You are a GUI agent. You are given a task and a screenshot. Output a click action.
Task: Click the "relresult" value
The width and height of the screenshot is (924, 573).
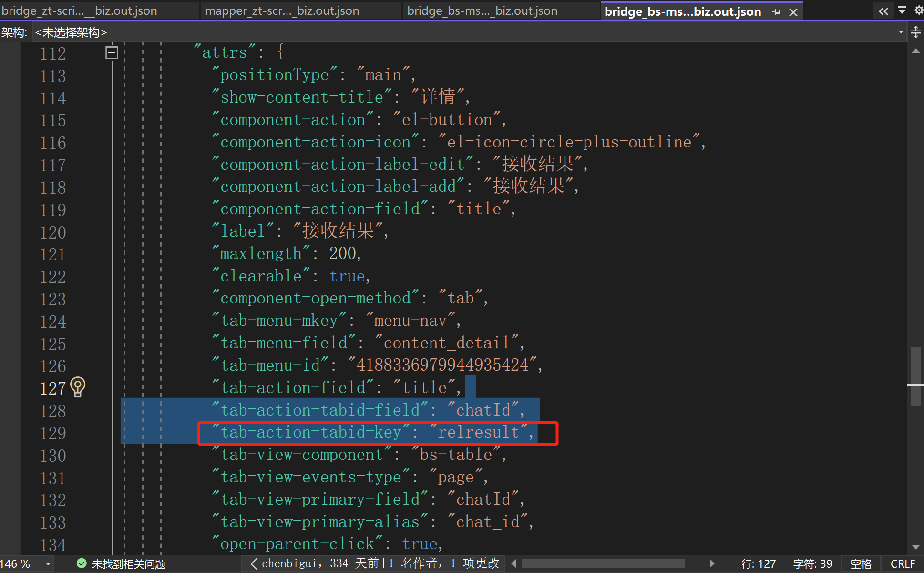click(x=479, y=432)
